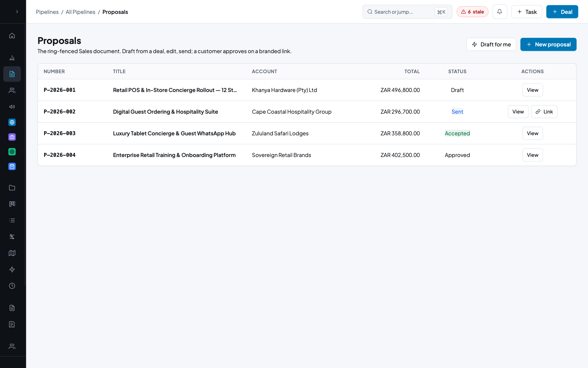Go to All Pipelines breadcrumb
Viewport: 588px width, 368px height.
point(80,12)
